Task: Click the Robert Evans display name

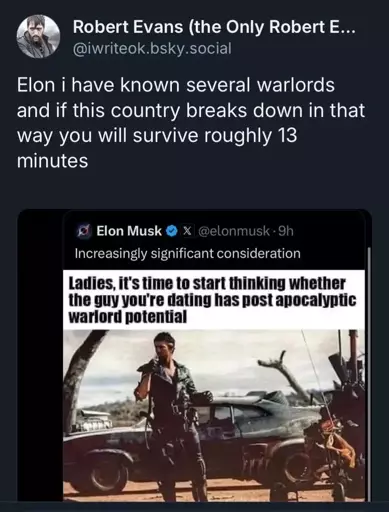Action: click(214, 27)
